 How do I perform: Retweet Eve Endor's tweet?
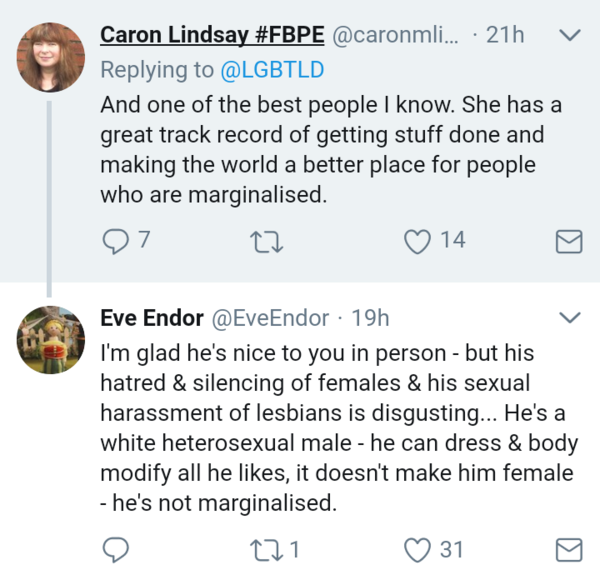pos(262,548)
